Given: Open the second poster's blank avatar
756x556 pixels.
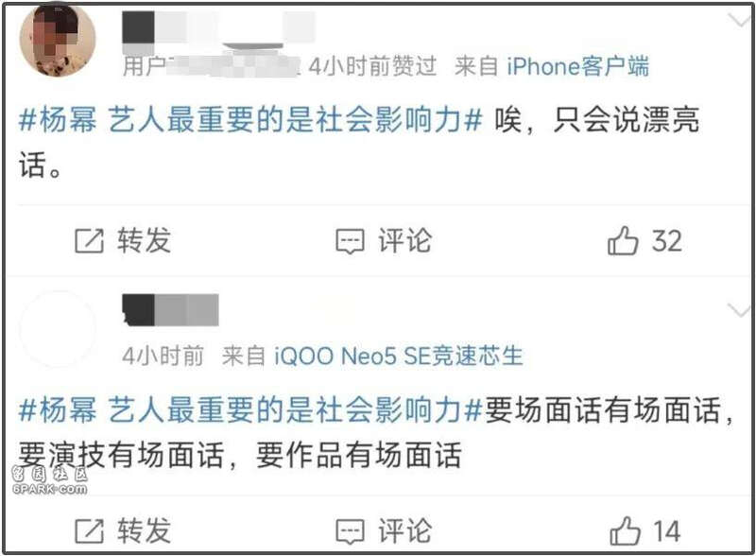Looking at the screenshot, I should point(58,329).
